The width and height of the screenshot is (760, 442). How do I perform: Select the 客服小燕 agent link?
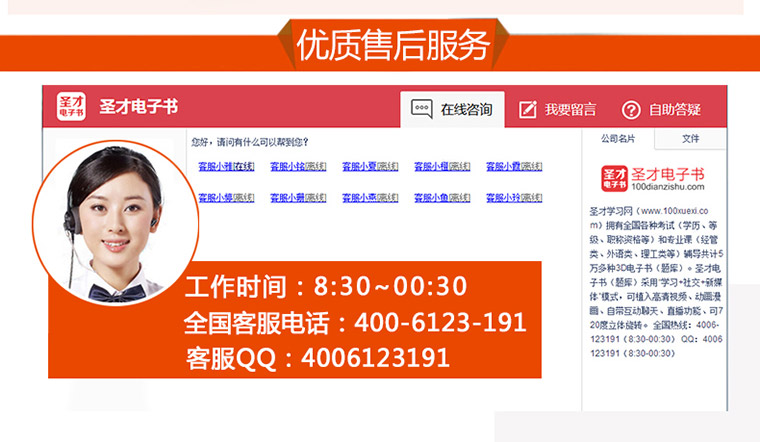coord(370,198)
